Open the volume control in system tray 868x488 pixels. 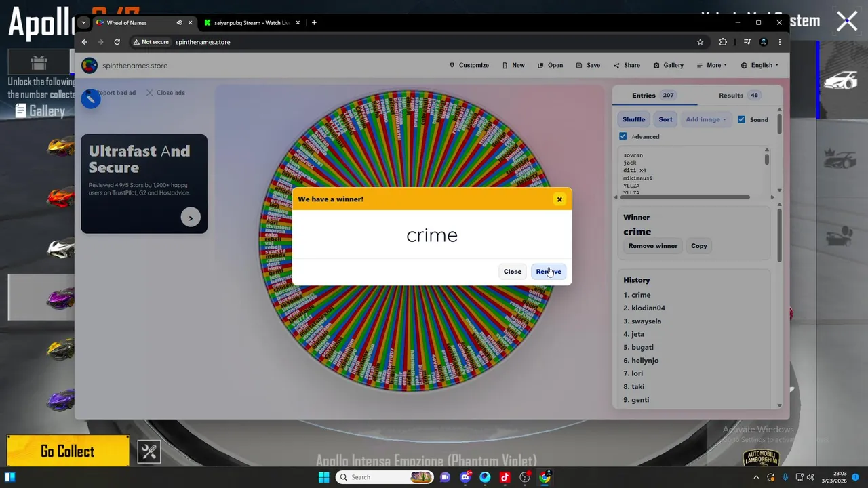810,477
